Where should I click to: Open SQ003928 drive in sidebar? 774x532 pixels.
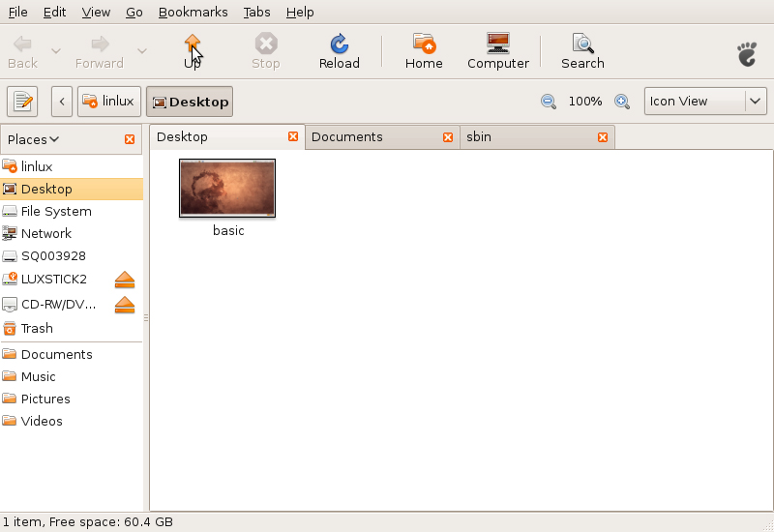tap(72, 256)
